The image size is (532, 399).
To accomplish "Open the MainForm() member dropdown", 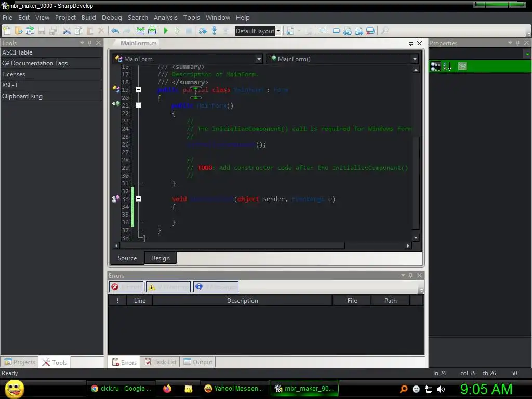I will [x=415, y=59].
